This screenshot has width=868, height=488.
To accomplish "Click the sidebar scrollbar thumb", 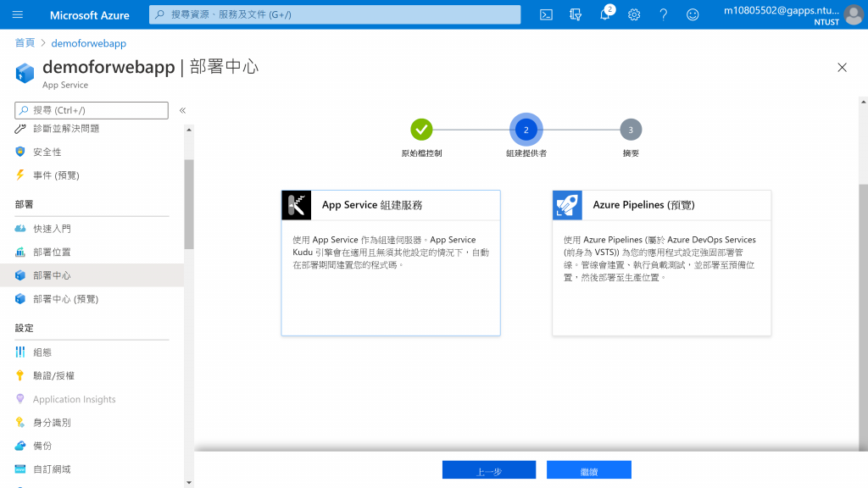I will 189,204.
